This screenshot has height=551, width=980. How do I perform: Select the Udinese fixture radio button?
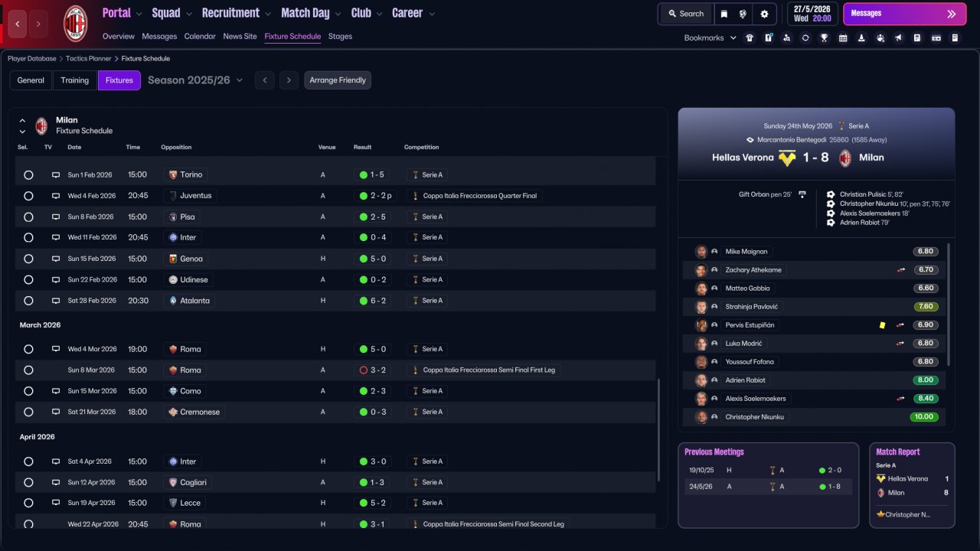coord(28,280)
